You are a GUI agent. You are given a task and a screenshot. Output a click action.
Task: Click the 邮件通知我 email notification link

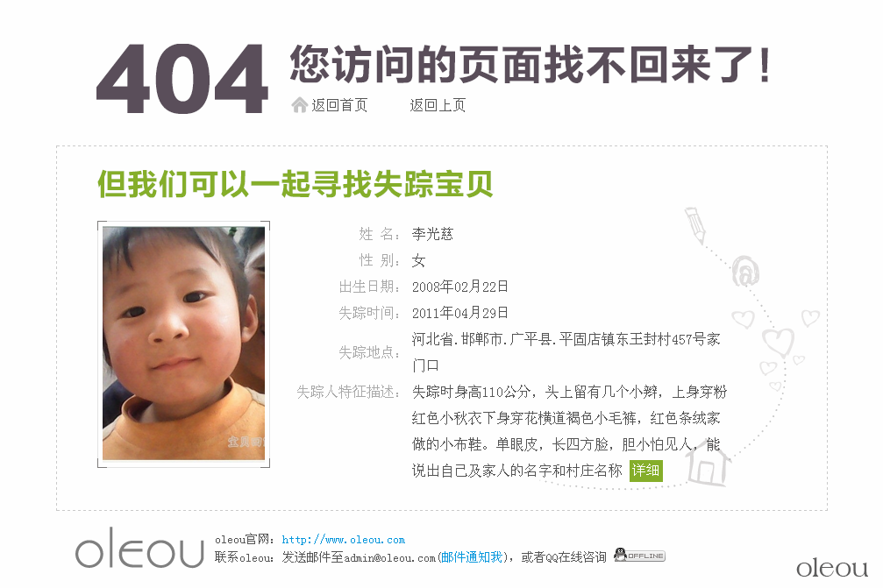(472, 557)
